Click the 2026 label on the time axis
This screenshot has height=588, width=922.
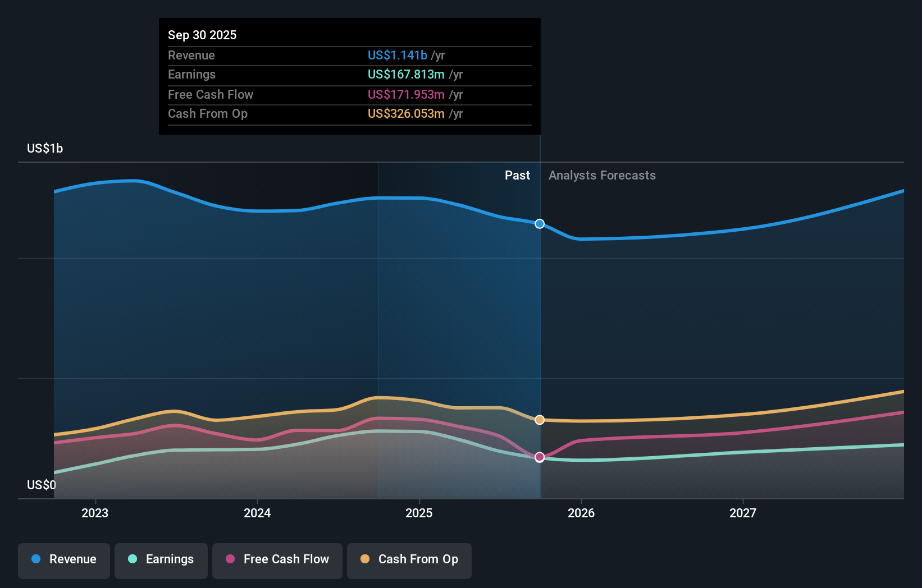[x=582, y=513]
